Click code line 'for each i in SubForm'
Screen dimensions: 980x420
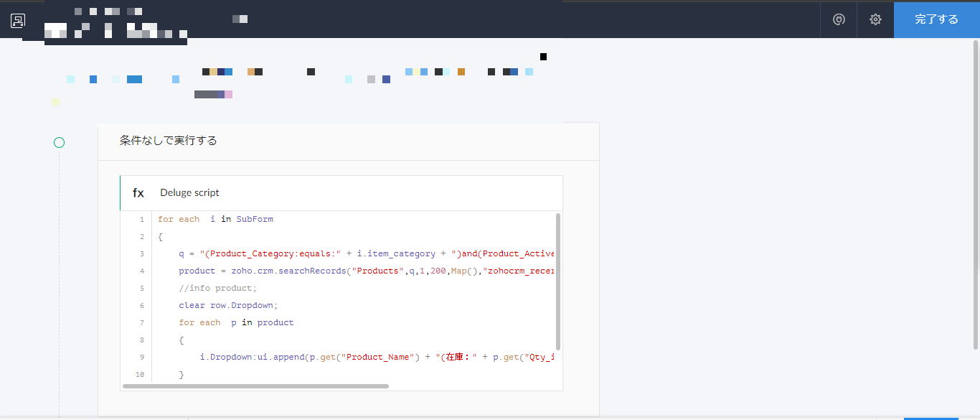click(215, 219)
